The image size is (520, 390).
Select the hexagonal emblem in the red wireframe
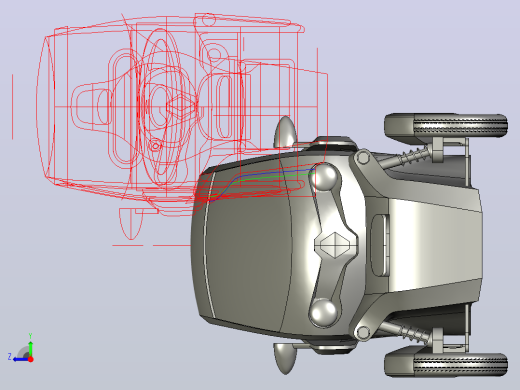(182, 107)
